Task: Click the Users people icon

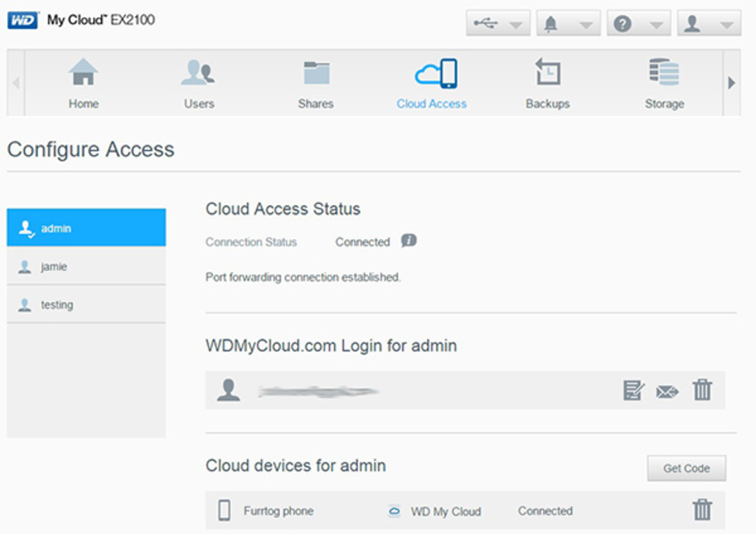Action: tap(198, 72)
